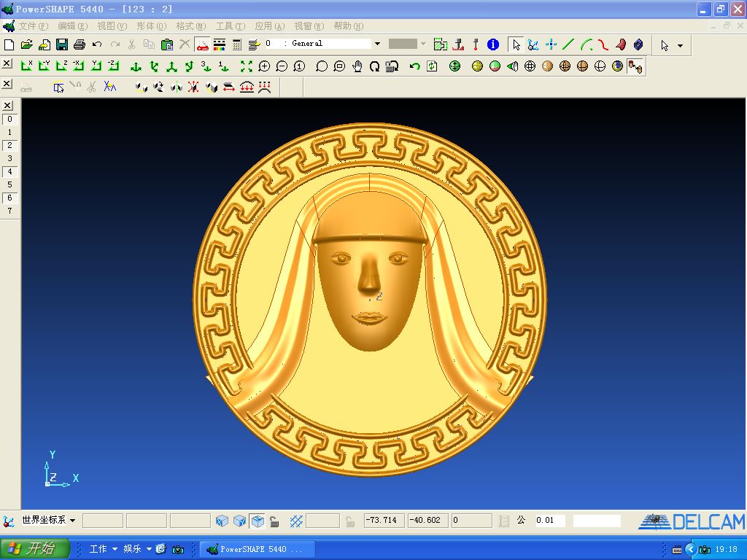Select the green arc creation tool

click(586, 44)
